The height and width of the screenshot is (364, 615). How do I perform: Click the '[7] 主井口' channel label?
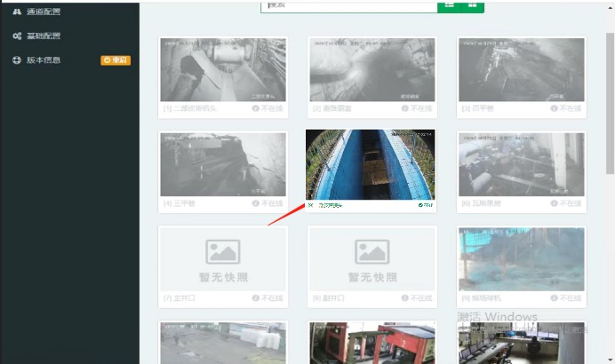tap(180, 298)
